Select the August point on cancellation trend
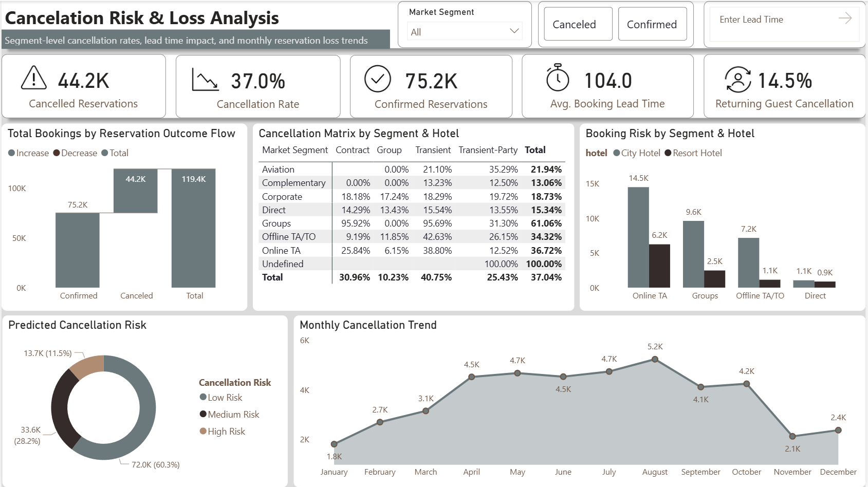 (x=655, y=360)
